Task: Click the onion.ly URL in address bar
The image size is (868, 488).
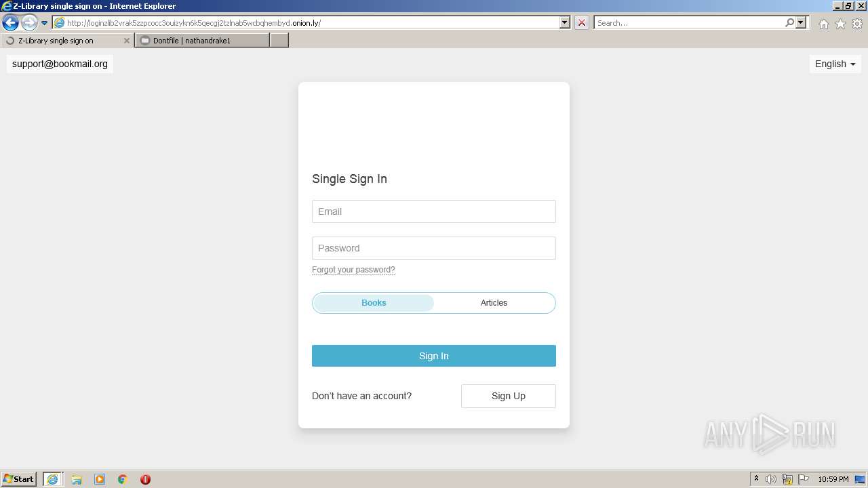Action: [193, 23]
